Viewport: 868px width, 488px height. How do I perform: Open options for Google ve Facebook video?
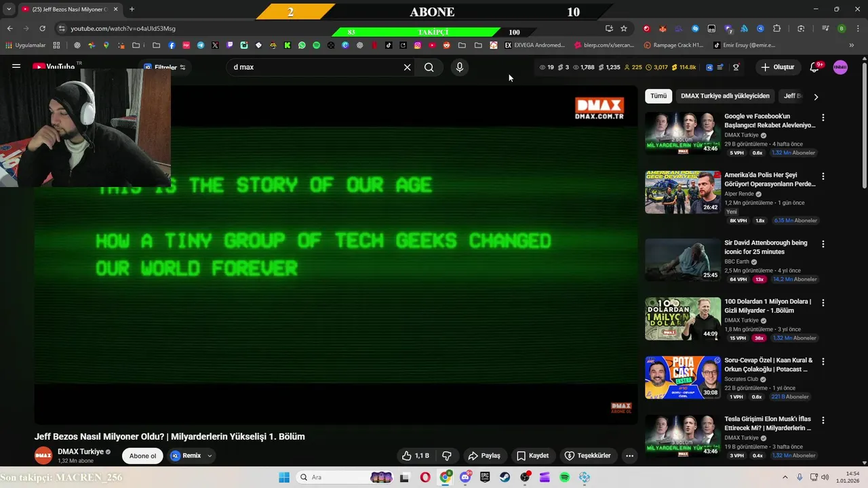(823, 117)
